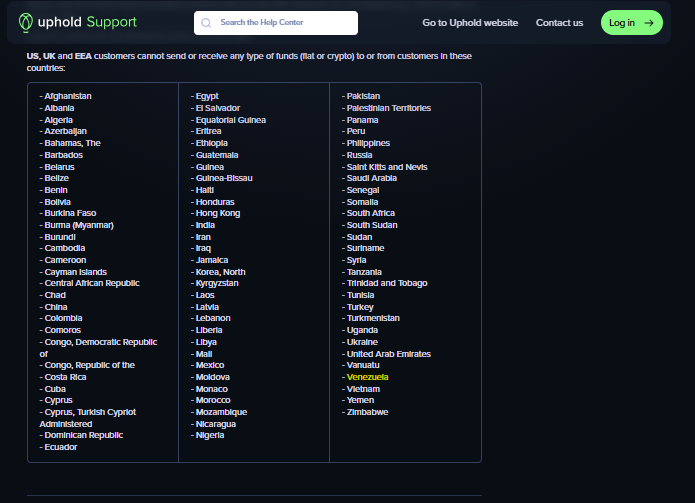Click the Nigeria entry
The width and height of the screenshot is (695, 503).
(210, 435)
